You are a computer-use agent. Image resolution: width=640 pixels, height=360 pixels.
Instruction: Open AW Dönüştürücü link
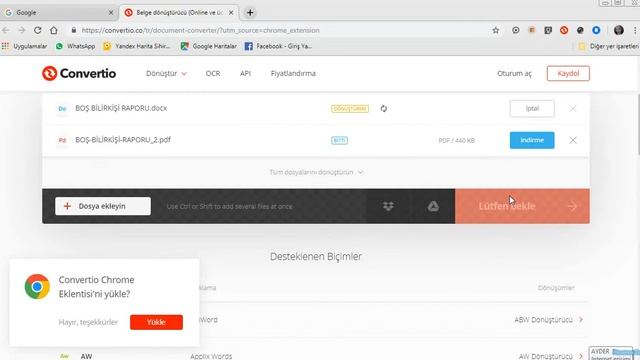[551, 356]
